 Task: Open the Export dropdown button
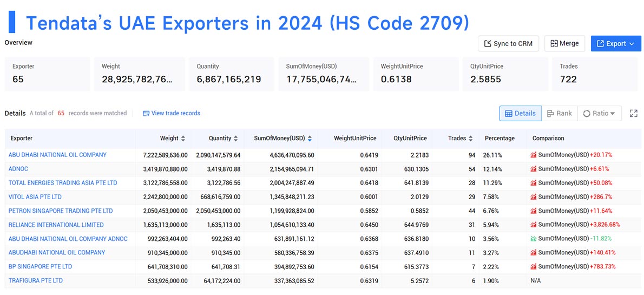[616, 43]
